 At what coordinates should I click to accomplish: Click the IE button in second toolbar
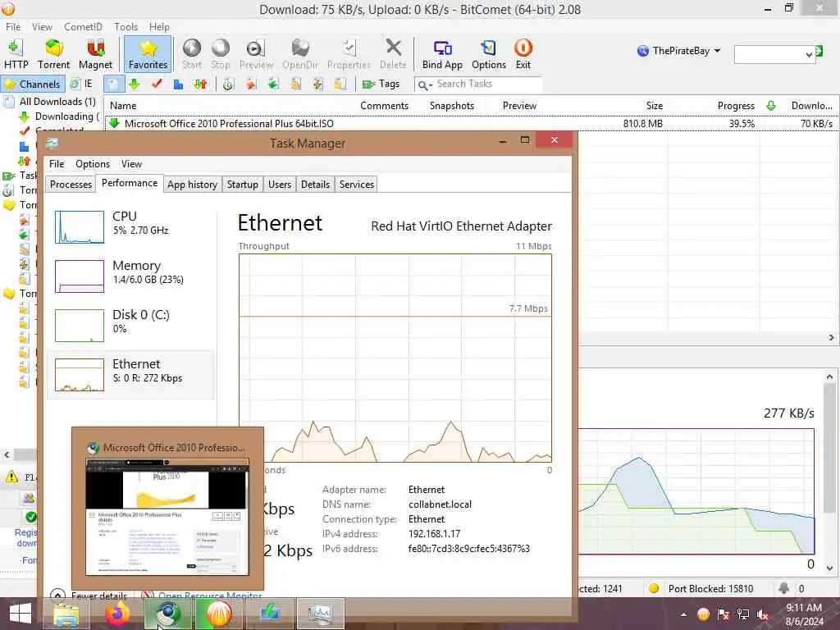coord(81,84)
